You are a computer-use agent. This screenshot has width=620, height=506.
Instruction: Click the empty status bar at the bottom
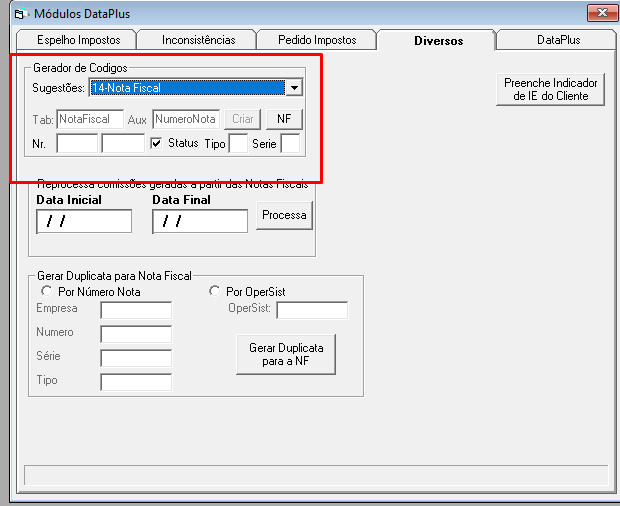[x=316, y=475]
